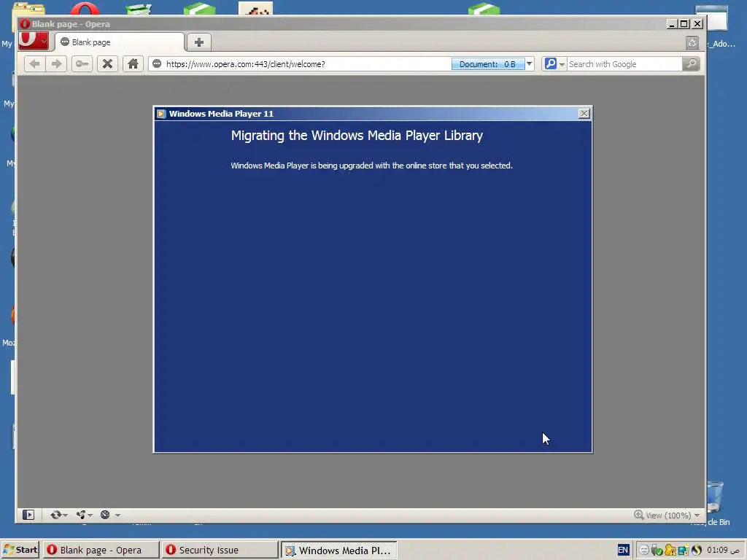The height and width of the screenshot is (560, 747).
Task: Click the Migrating the Windows Media Player Library heading
Action: point(357,136)
